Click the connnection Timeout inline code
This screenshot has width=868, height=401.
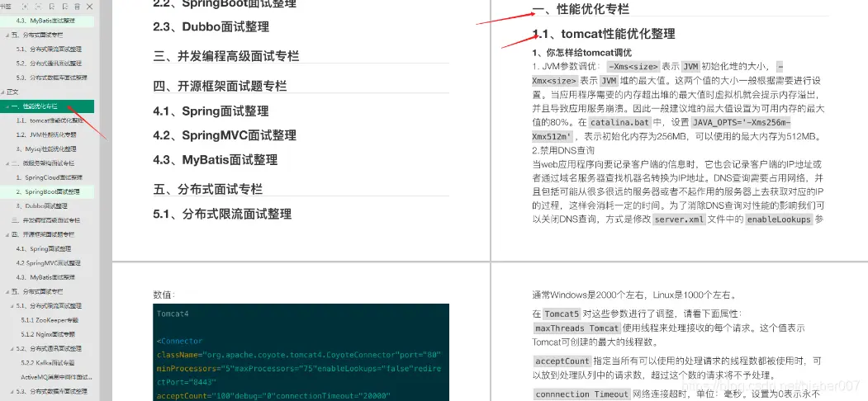(x=581, y=394)
